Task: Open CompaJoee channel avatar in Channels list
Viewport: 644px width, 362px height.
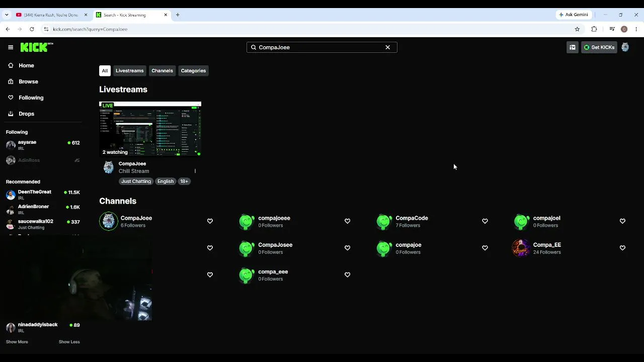Action: click(x=108, y=221)
